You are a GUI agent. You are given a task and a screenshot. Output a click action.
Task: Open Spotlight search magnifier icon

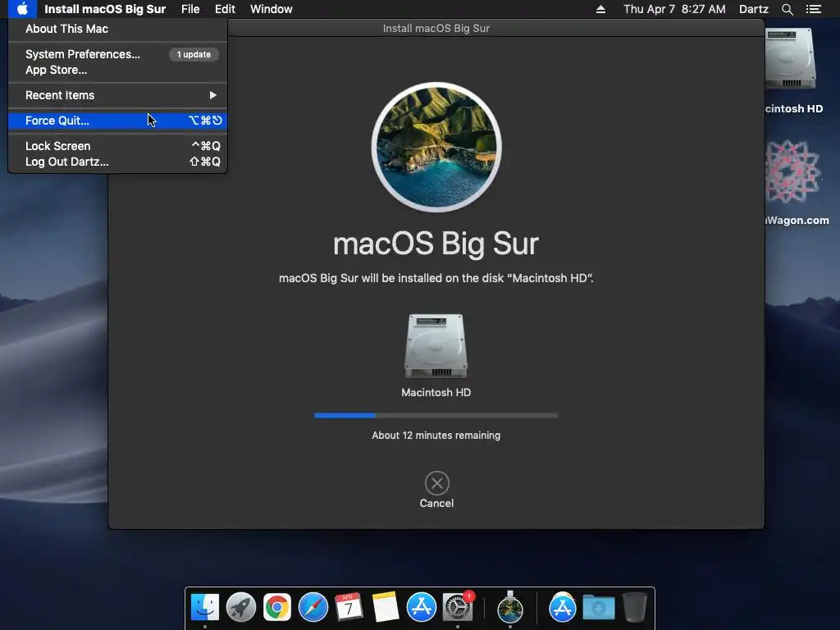pyautogui.click(x=787, y=9)
